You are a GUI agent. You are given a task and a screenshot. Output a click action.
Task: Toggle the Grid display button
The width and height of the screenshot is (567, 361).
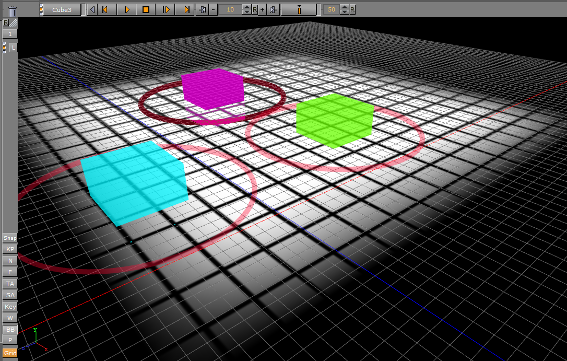coord(10,352)
